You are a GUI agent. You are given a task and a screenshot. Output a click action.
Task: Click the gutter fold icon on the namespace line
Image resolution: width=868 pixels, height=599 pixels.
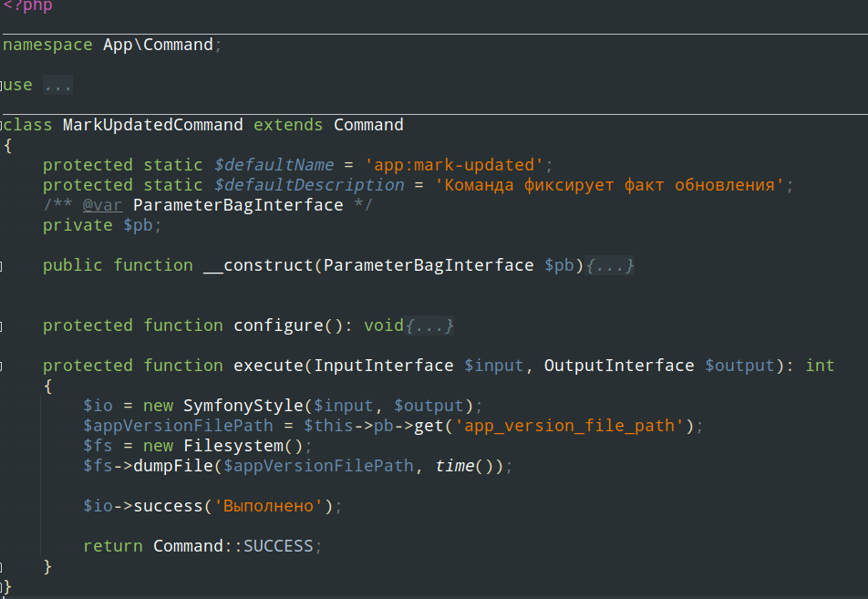(x=3, y=44)
